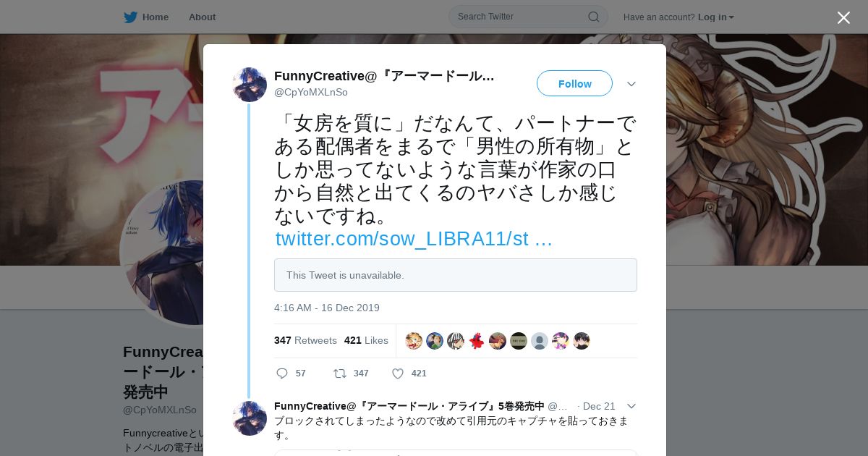Open the twitter.com/sow_LIBRA11 link
868x456 pixels.
(414, 239)
